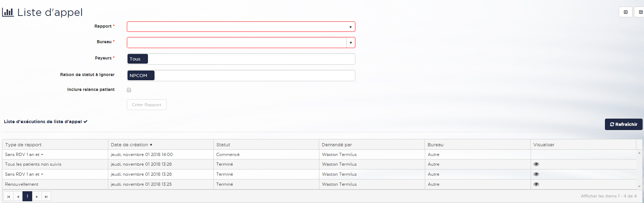Viewport: 644px width, 203px height.
Task: Select the NPCOM tag in the status reason field
Action: tap(139, 76)
